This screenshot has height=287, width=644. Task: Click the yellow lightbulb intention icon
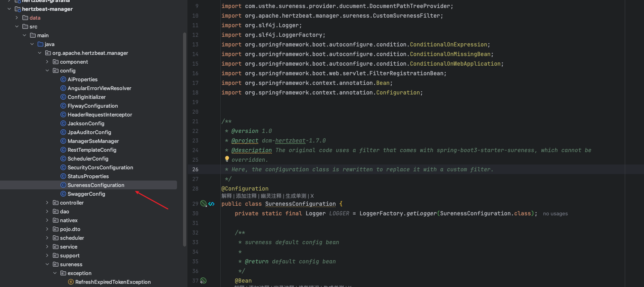(227, 159)
